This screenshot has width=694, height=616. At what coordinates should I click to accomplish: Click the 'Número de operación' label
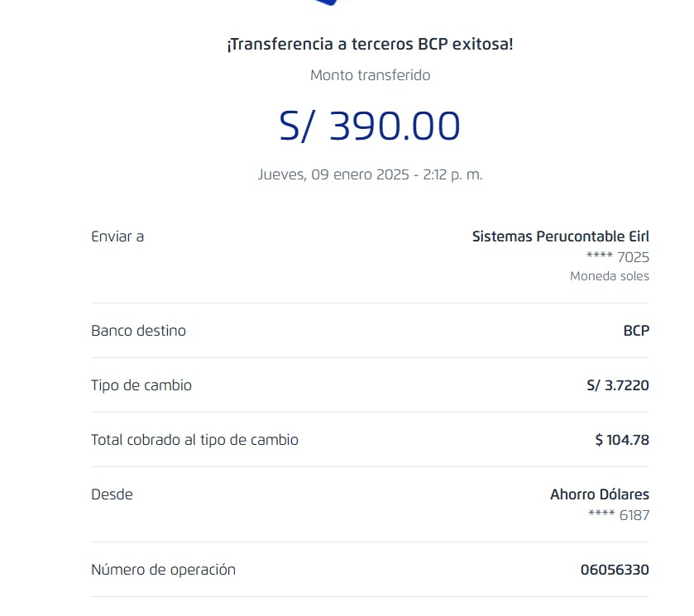click(x=163, y=570)
